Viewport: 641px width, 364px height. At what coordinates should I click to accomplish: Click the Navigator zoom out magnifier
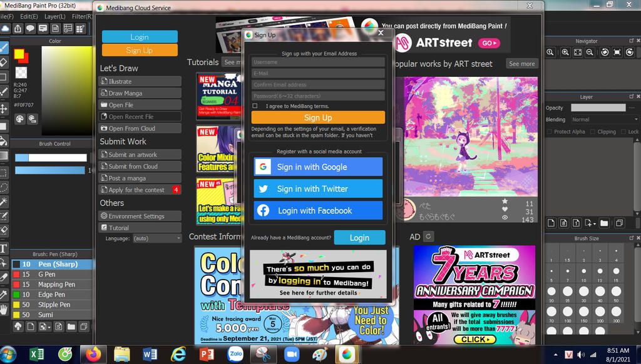click(x=590, y=53)
